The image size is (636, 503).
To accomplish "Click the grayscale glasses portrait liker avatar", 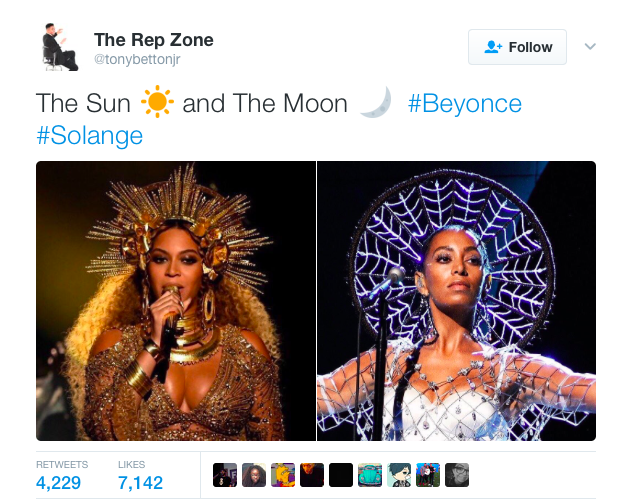I will [457, 475].
